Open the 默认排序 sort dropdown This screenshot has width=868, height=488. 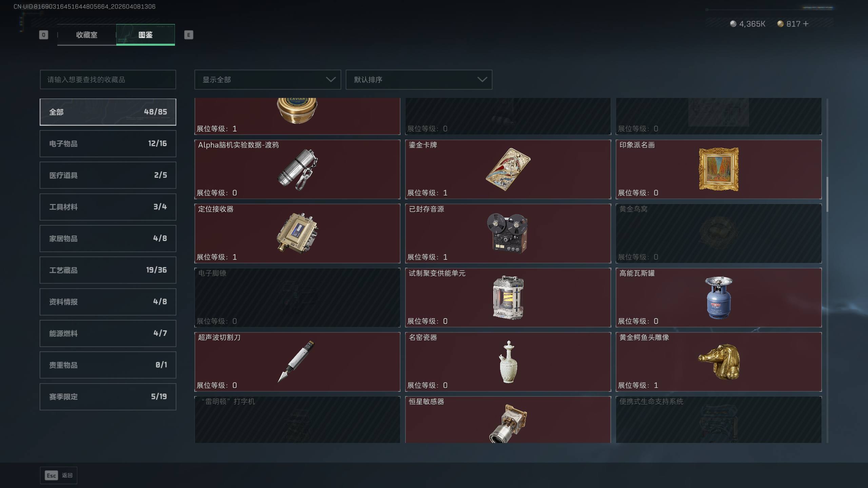pos(419,80)
